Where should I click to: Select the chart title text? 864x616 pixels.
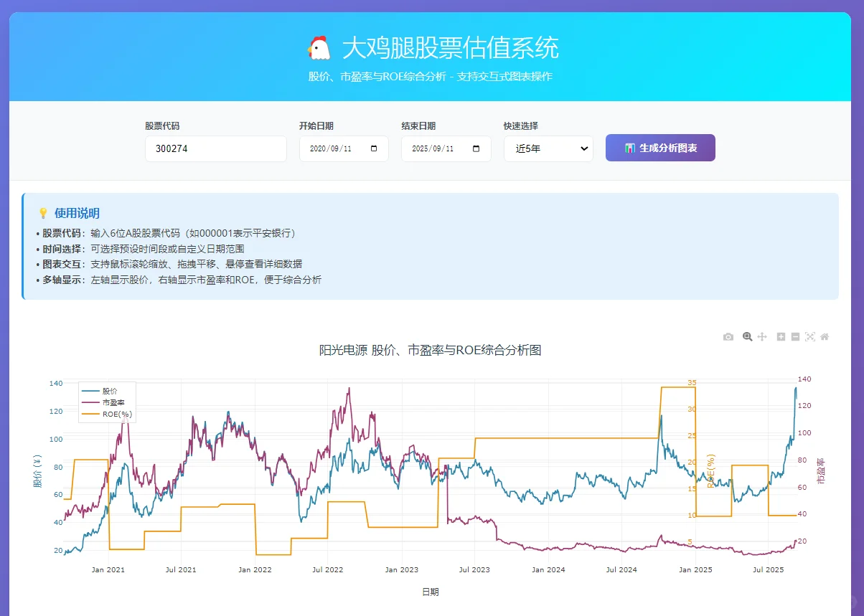point(431,350)
